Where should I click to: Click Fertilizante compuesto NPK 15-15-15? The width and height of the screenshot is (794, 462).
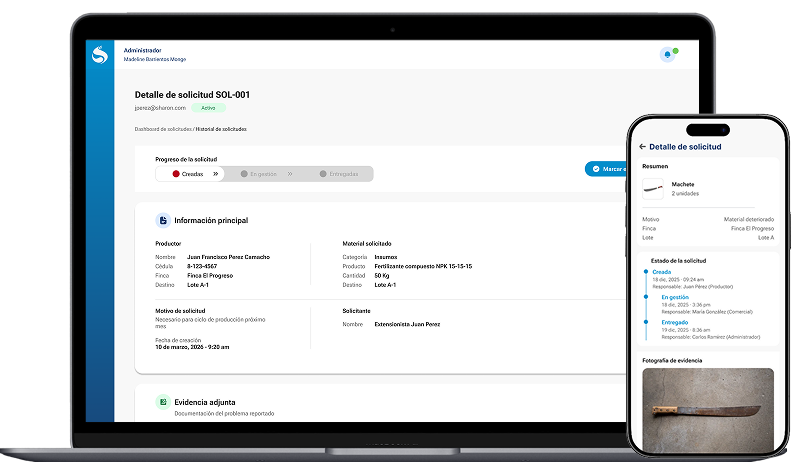[423, 266]
